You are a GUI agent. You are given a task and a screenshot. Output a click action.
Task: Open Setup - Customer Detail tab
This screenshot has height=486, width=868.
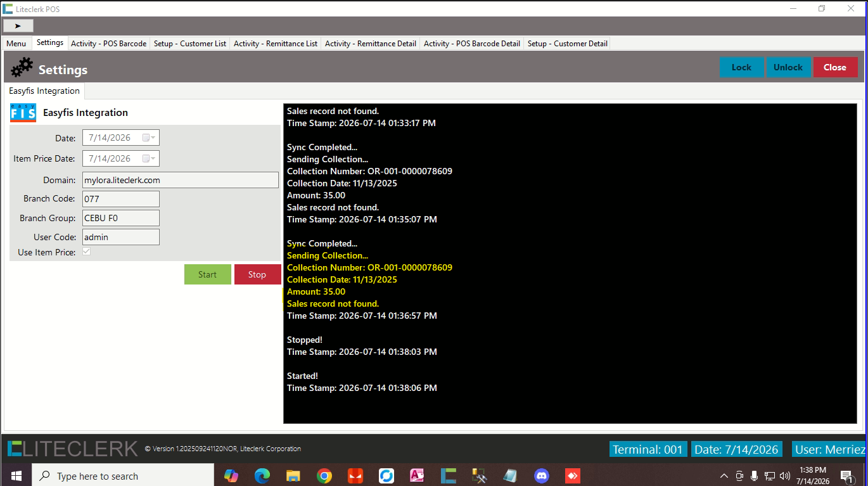[x=568, y=44]
